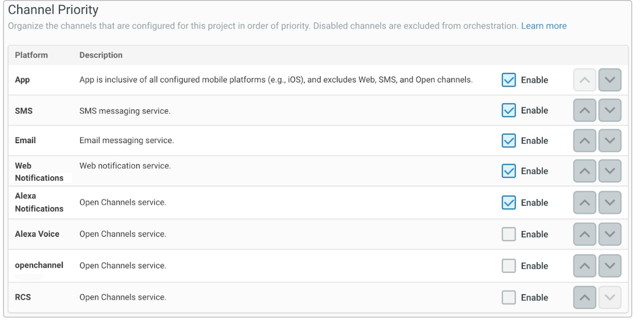Screen dimensions: 644x320
Task: Move RCS channel up in priority
Action: coord(584,297)
